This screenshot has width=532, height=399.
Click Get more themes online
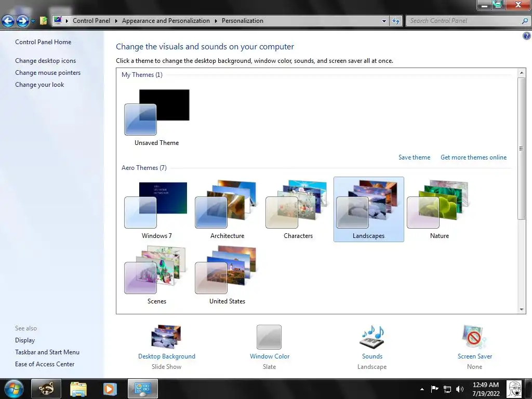(x=473, y=157)
